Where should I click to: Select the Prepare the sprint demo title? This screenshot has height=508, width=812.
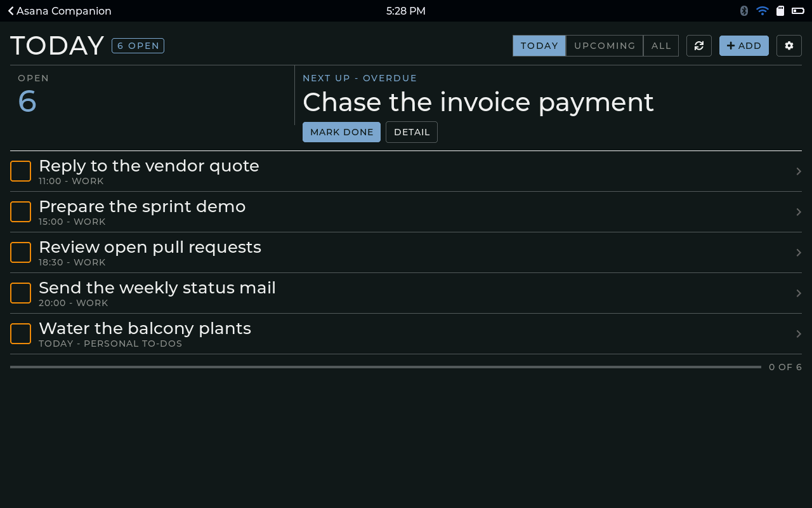tap(142, 206)
